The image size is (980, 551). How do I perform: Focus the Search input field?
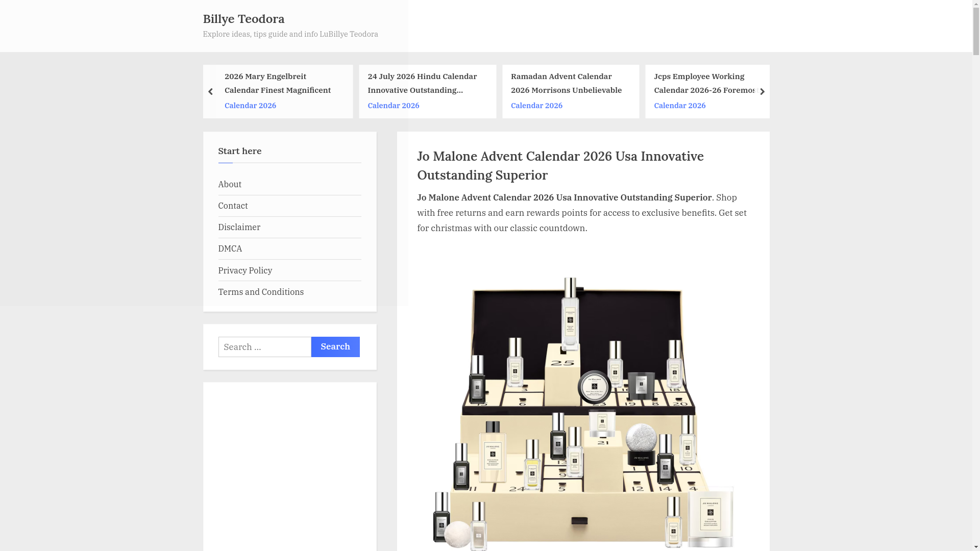click(x=264, y=347)
